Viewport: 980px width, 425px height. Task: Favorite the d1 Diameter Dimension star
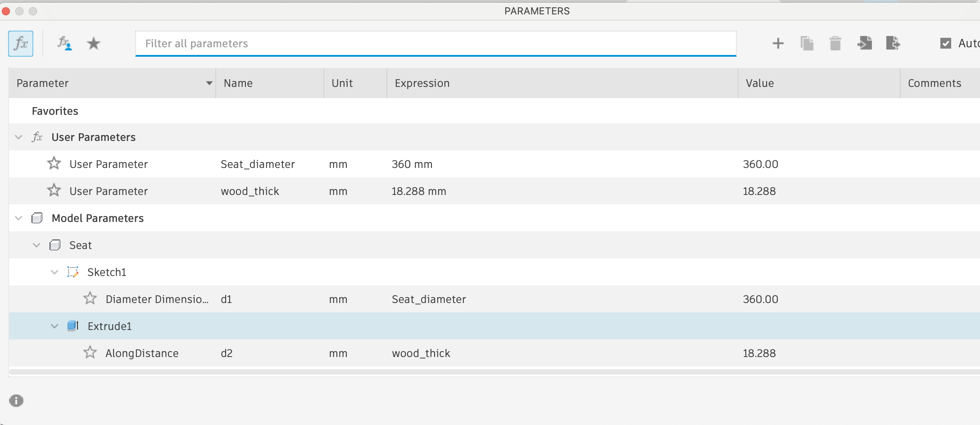(90, 298)
